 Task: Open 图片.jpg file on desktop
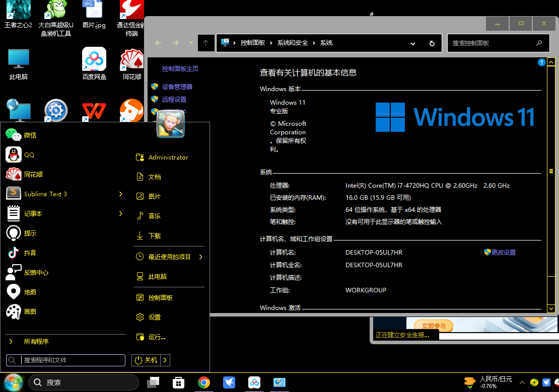point(94,14)
